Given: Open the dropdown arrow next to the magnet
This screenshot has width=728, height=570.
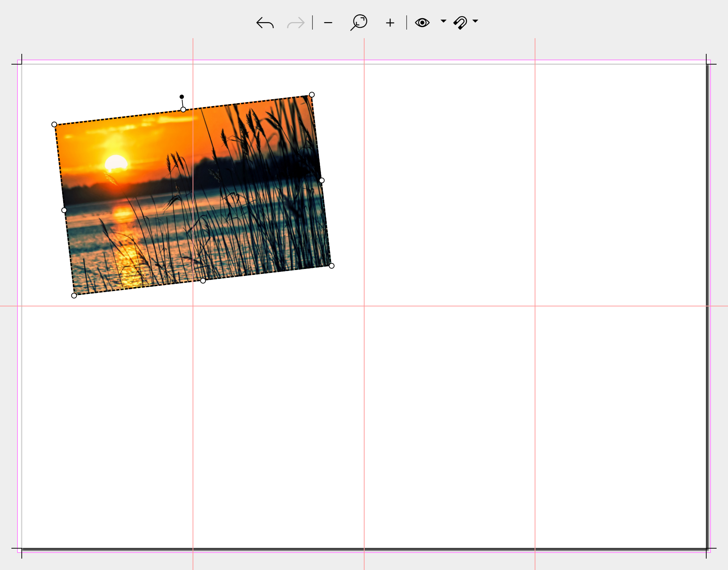Looking at the screenshot, I should coord(475,21).
